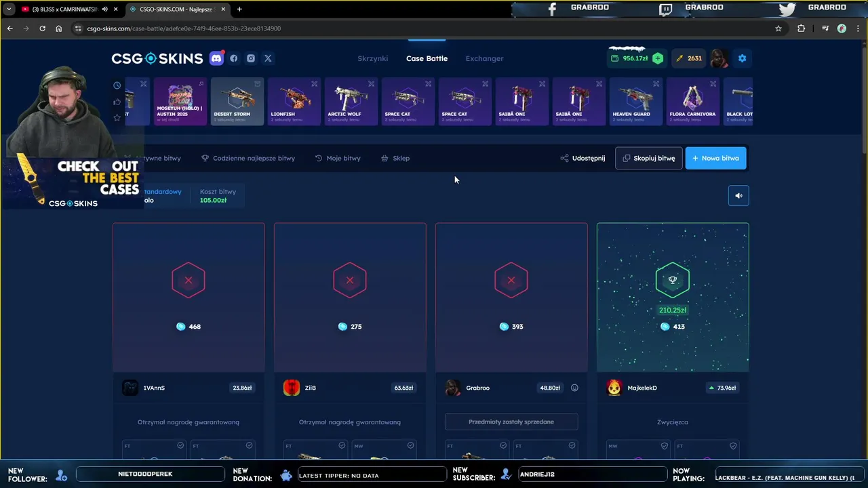Switch to Codzienne najlepsze bitwy tab
The width and height of the screenshot is (868, 488).
248,158
